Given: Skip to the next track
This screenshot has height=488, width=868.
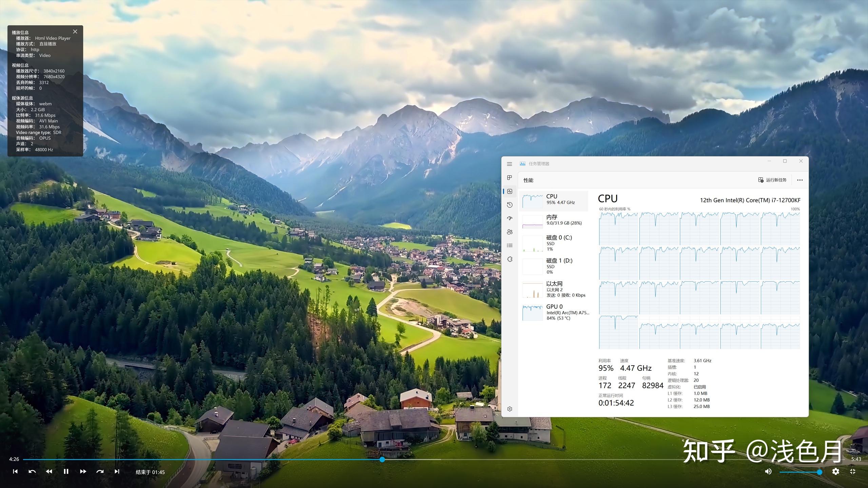Looking at the screenshot, I should click(x=117, y=471).
